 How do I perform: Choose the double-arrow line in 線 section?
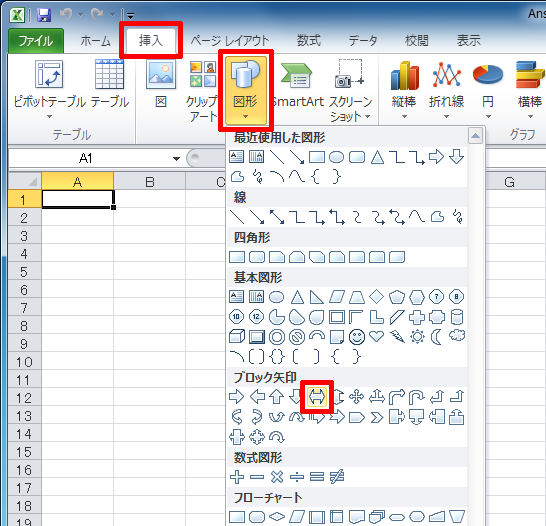(277, 217)
